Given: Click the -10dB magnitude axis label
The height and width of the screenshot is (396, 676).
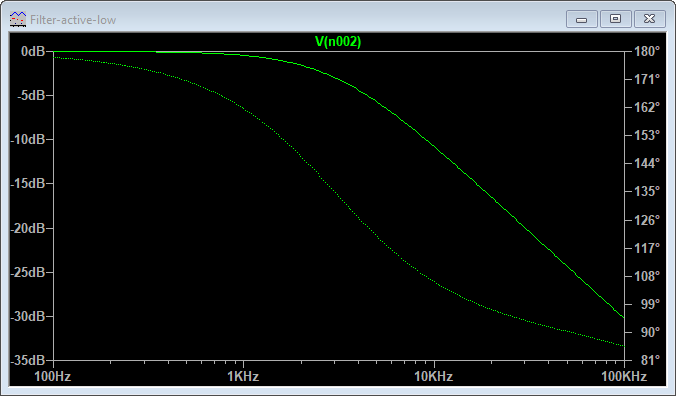Looking at the screenshot, I should tap(28, 140).
